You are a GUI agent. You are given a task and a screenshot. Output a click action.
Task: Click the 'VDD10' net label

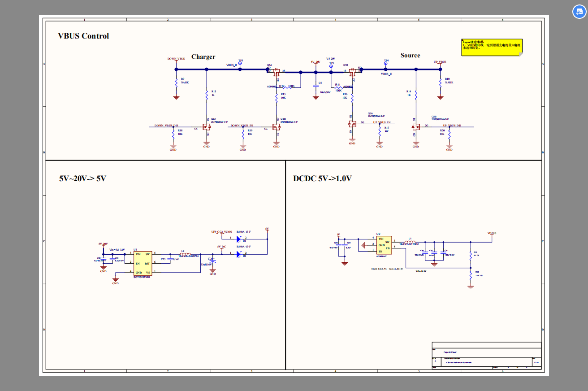coord(492,233)
